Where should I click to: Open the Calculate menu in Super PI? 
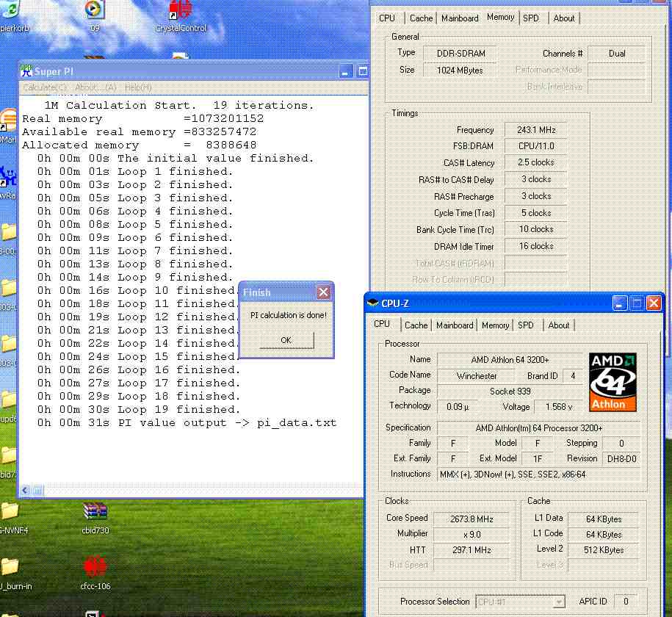coord(45,87)
